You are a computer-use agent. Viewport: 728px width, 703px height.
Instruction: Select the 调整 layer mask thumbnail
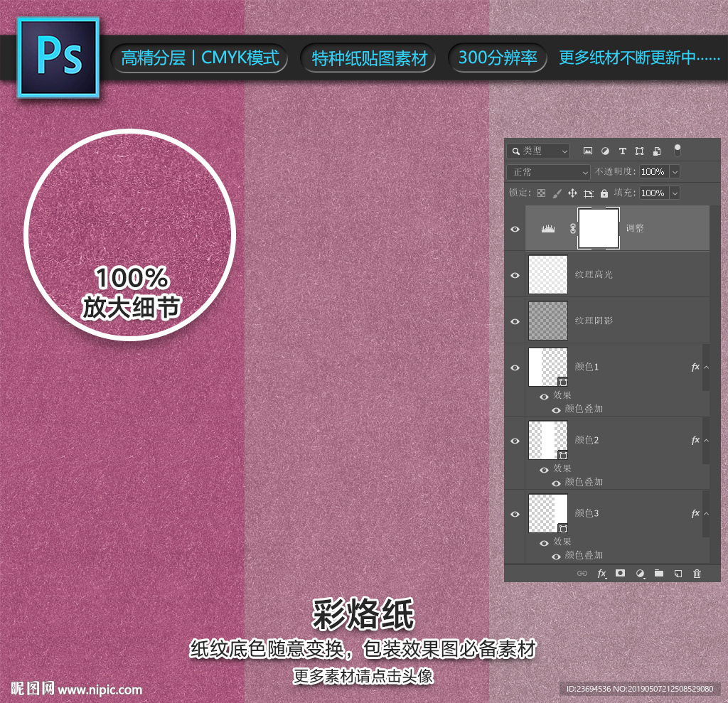[599, 228]
